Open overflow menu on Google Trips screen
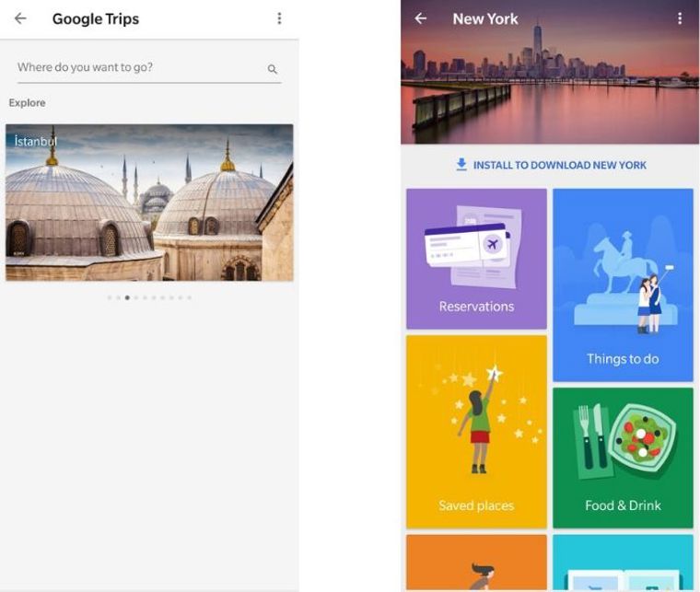This screenshot has height=592, width=700. click(x=279, y=18)
